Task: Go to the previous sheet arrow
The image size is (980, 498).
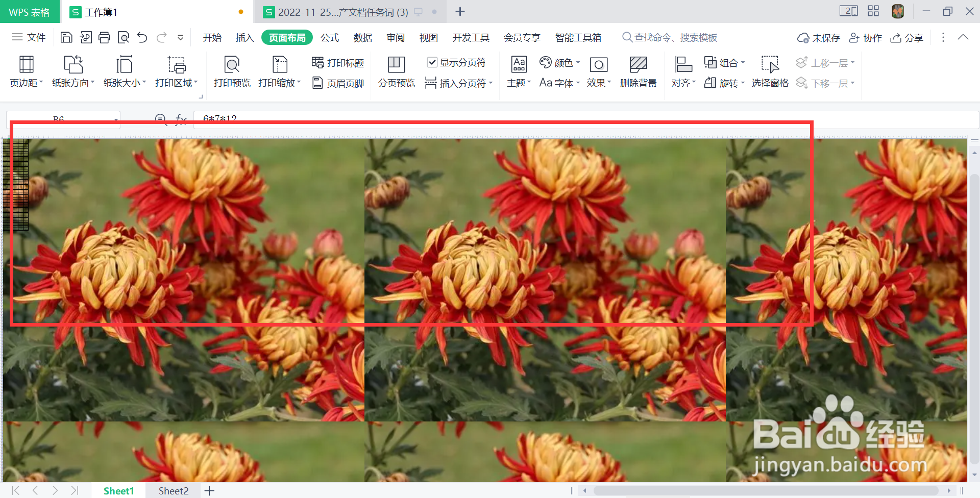Action: point(35,490)
